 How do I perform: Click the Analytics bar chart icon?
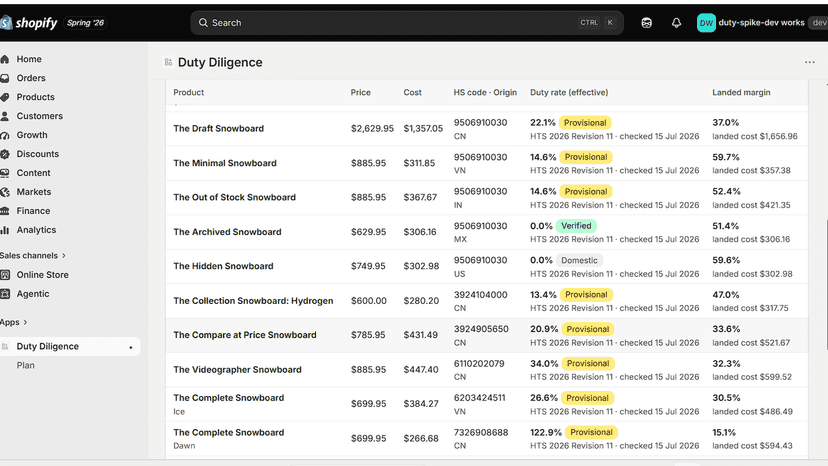tap(5, 230)
